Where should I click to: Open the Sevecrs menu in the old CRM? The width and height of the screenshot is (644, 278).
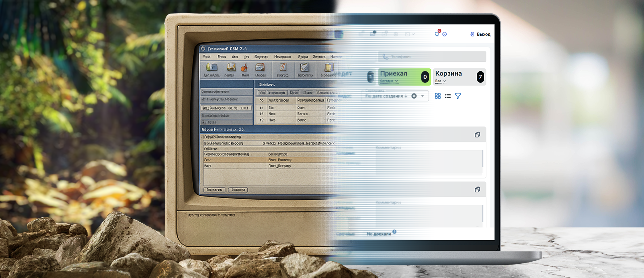(x=319, y=57)
